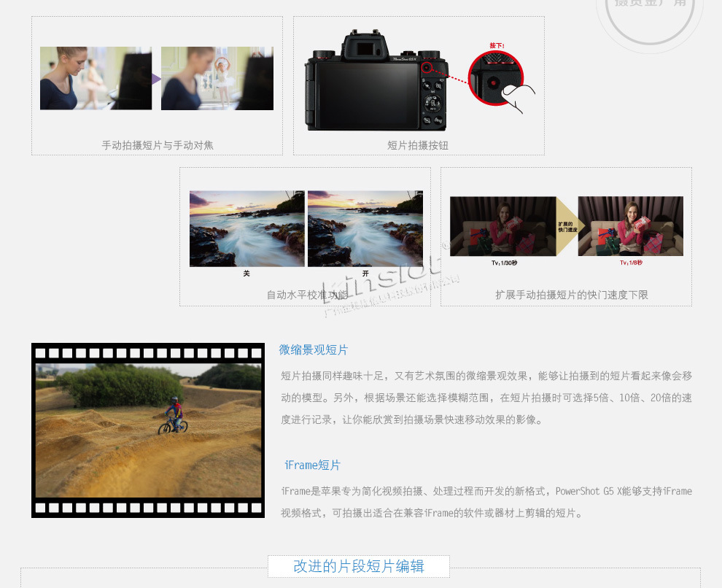722x588 pixels.
Task: Click the Tv 1/30秒 sample photo
Action: tap(502, 225)
